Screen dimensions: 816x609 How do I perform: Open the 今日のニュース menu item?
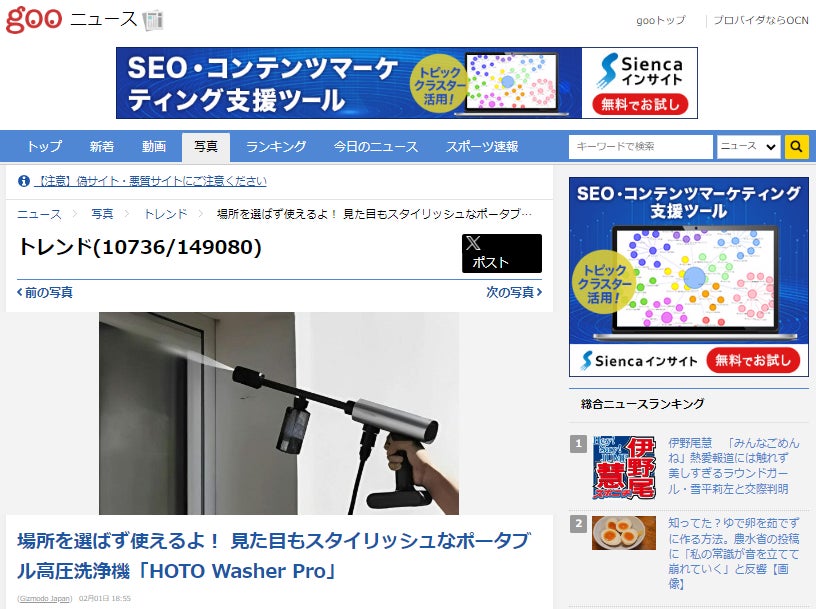coord(376,147)
